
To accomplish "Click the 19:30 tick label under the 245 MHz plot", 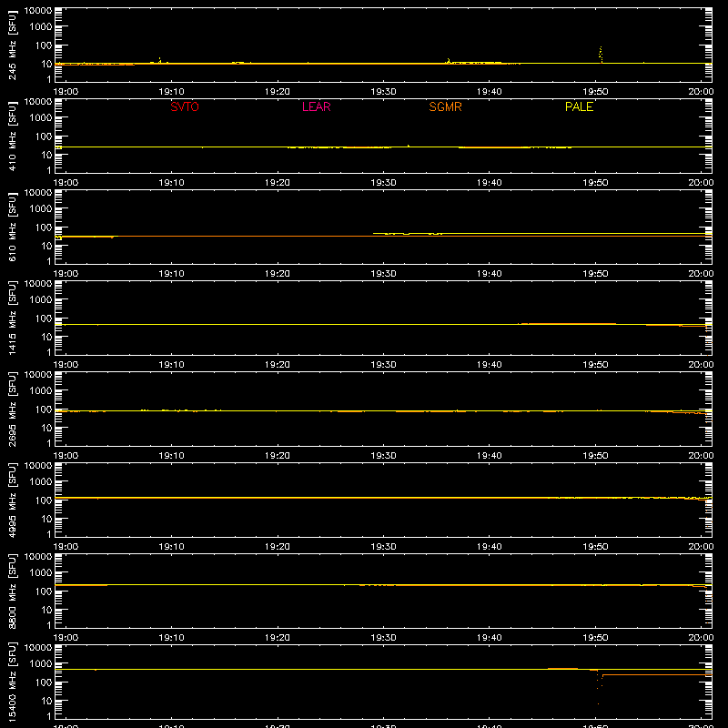I will coord(383,92).
